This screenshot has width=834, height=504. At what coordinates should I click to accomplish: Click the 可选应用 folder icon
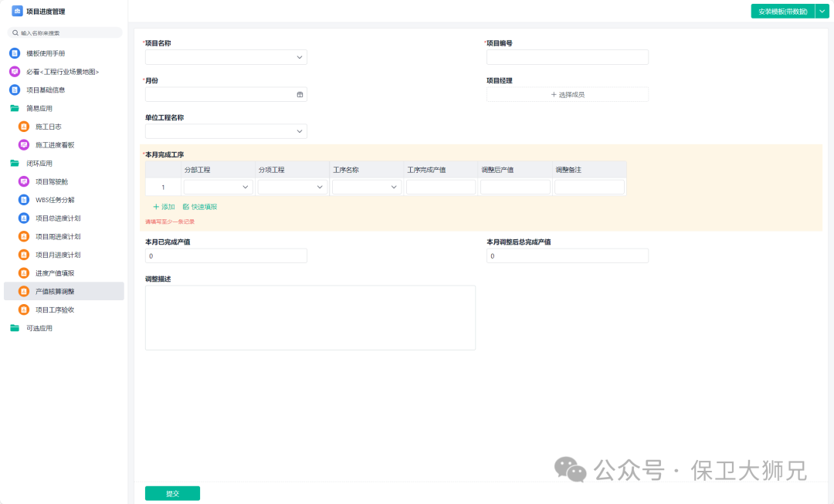[x=15, y=328]
